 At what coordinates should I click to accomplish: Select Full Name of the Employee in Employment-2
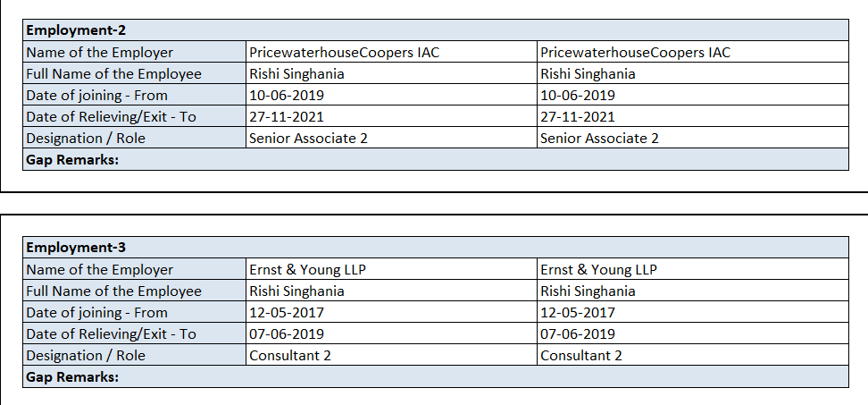(113, 73)
